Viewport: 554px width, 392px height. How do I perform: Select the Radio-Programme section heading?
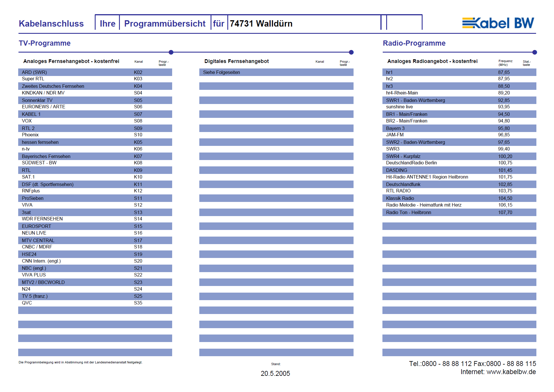(414, 43)
